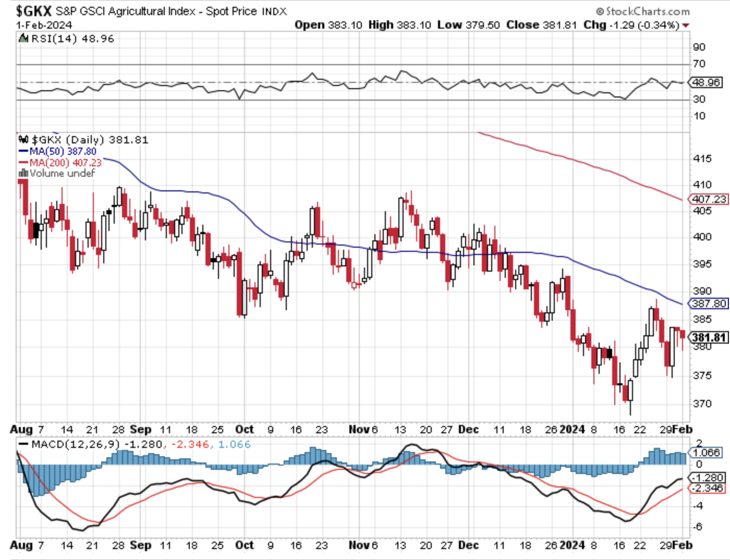Click the 2024 year label under the MACD panel

tap(572, 545)
